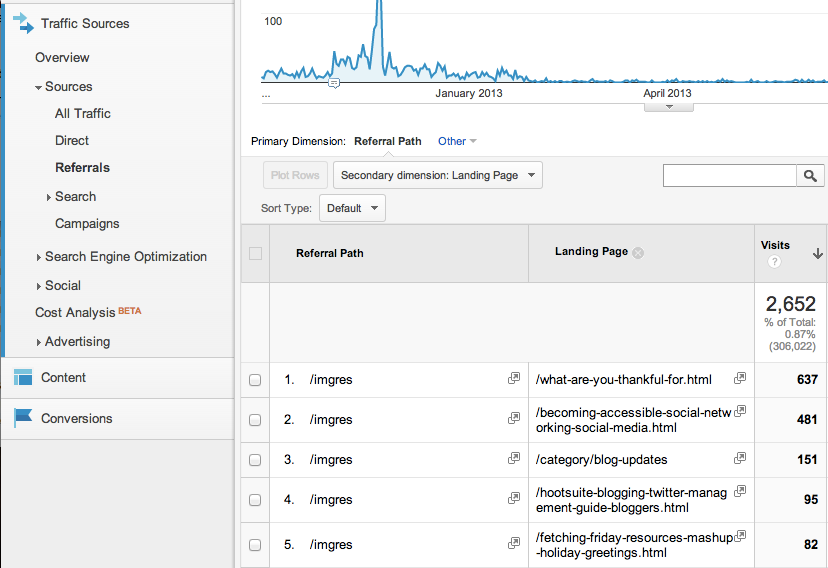This screenshot has height=568, width=828.
Task: Select all rows with header checkbox
Action: 256,253
